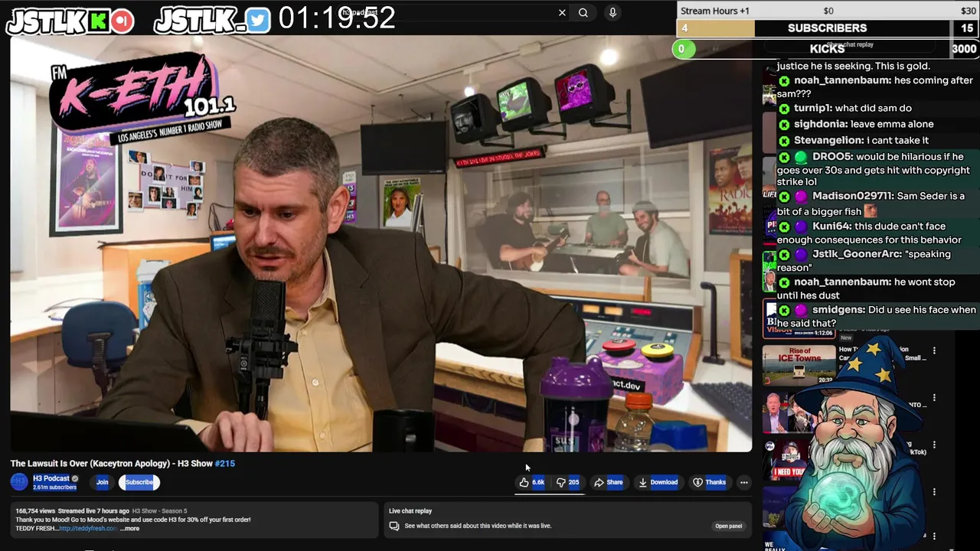
Task: Click Madison029711's purple badge
Action: (x=800, y=197)
